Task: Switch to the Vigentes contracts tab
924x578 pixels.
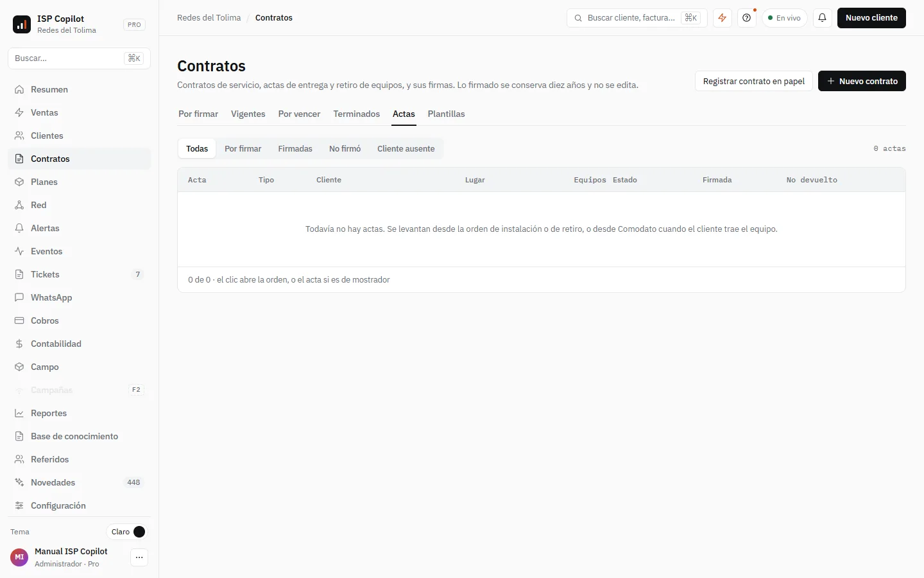Action: pos(248,114)
